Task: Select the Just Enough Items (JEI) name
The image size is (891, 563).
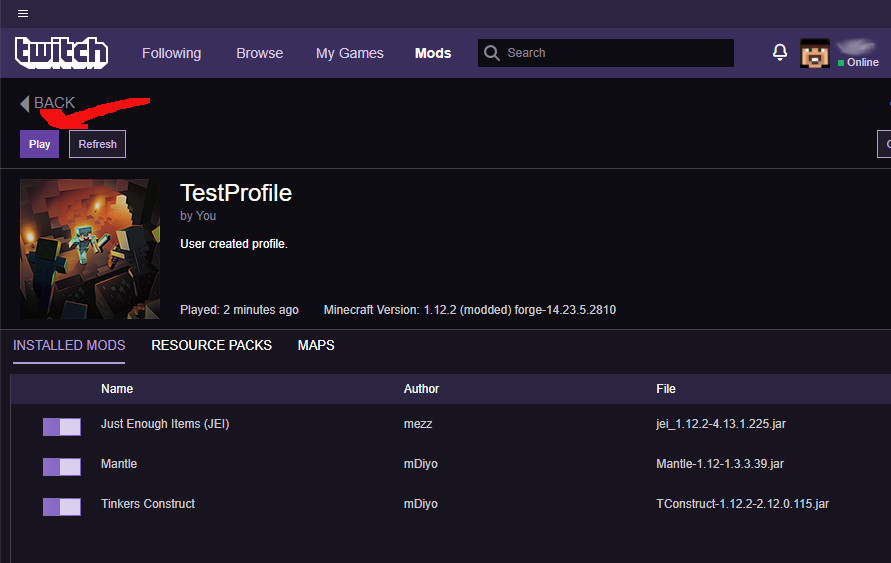Action: pyautogui.click(x=165, y=424)
